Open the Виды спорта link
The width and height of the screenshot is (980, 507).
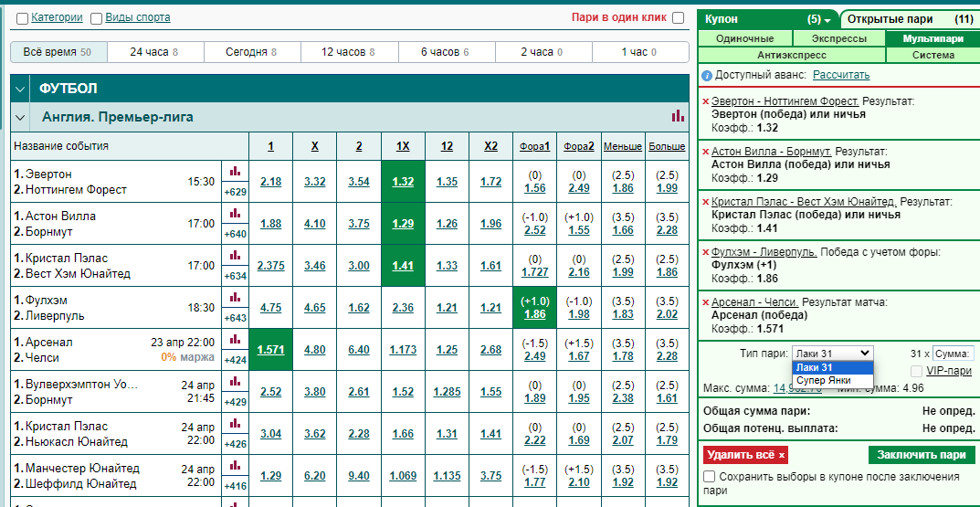[x=138, y=17]
